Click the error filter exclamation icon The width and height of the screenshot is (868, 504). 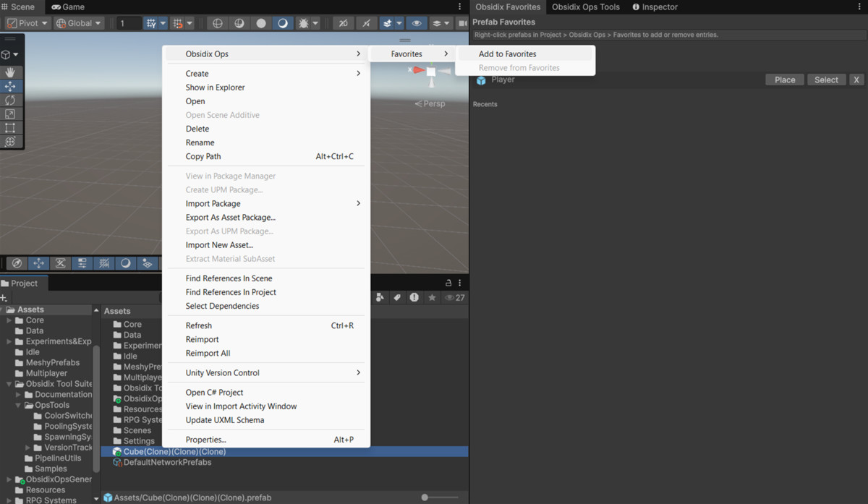coord(414,297)
